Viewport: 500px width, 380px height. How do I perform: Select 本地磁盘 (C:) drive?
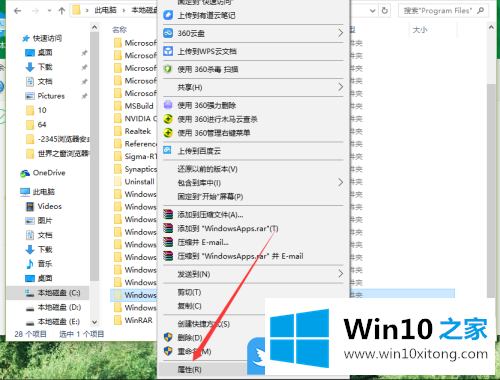(x=59, y=293)
